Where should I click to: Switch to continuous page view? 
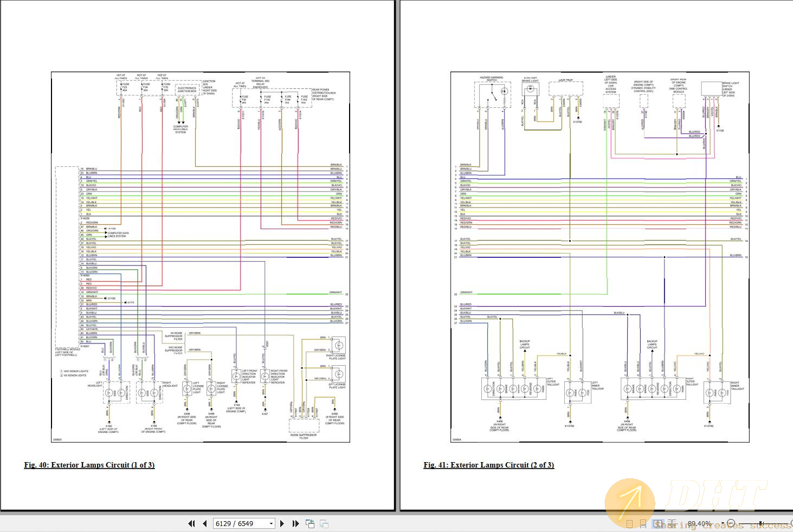click(x=643, y=524)
